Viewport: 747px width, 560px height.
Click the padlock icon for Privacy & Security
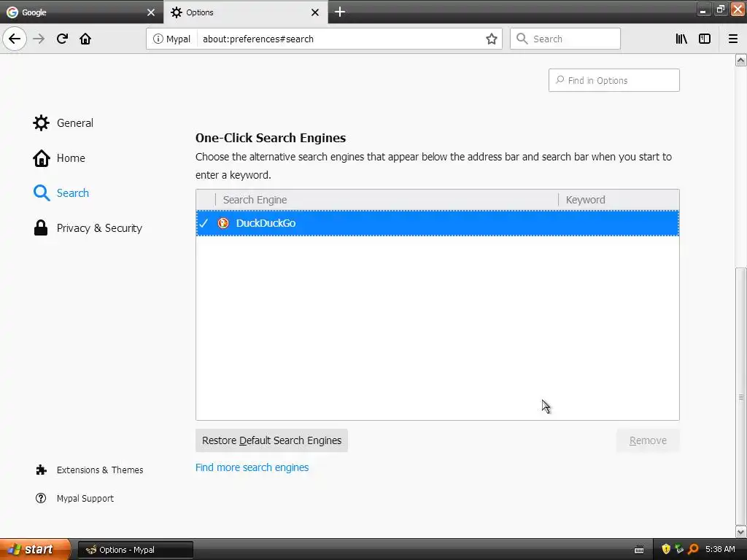point(41,228)
